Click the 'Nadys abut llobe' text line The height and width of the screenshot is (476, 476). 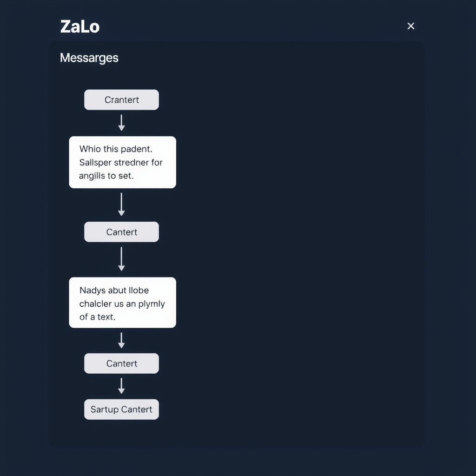[x=114, y=291]
